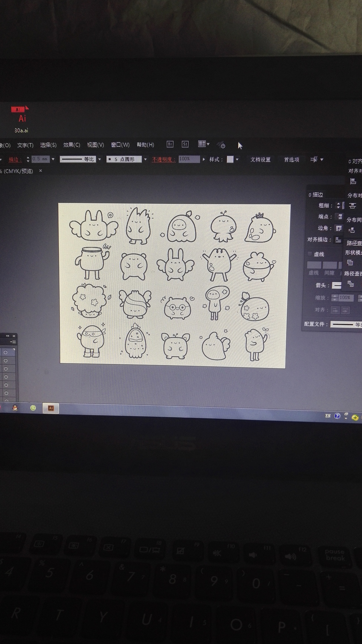
Task: Toggle 描边 panel expand arrows
Action: pyautogui.click(x=310, y=195)
